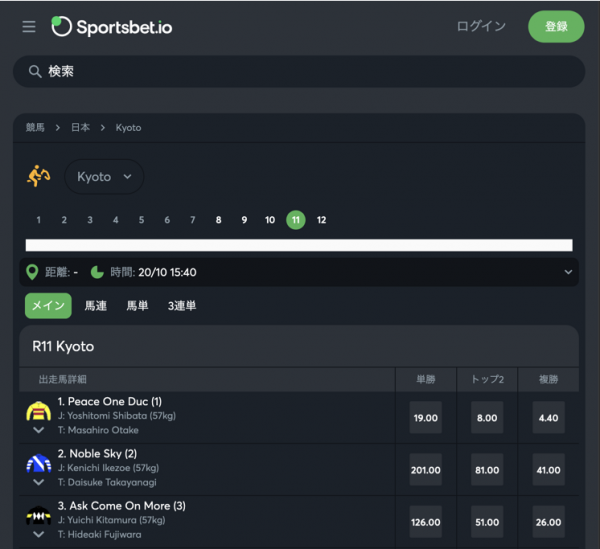
Task: Select Peace One Duc win odds 19.00
Action: 426,417
